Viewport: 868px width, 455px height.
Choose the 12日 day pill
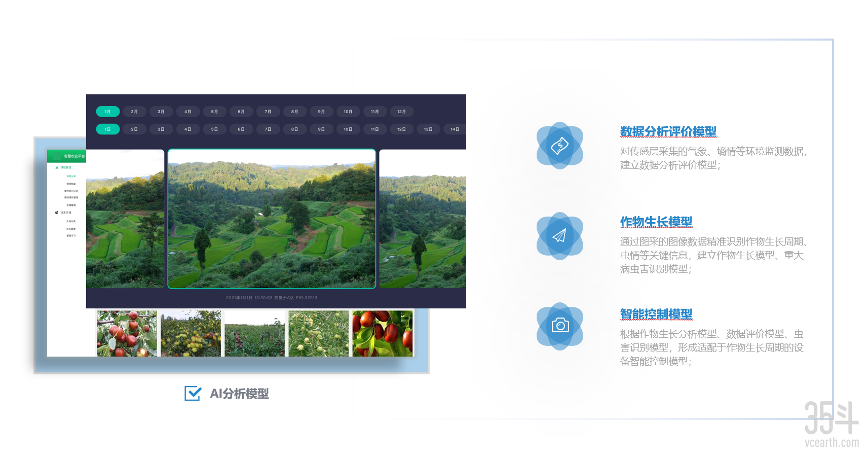[402, 129]
